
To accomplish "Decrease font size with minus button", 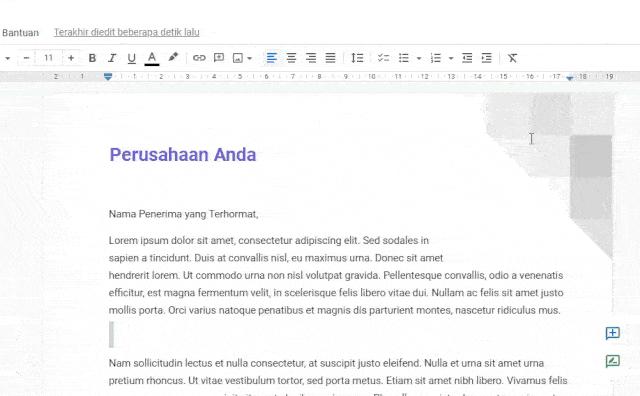I will pyautogui.click(x=26, y=58).
